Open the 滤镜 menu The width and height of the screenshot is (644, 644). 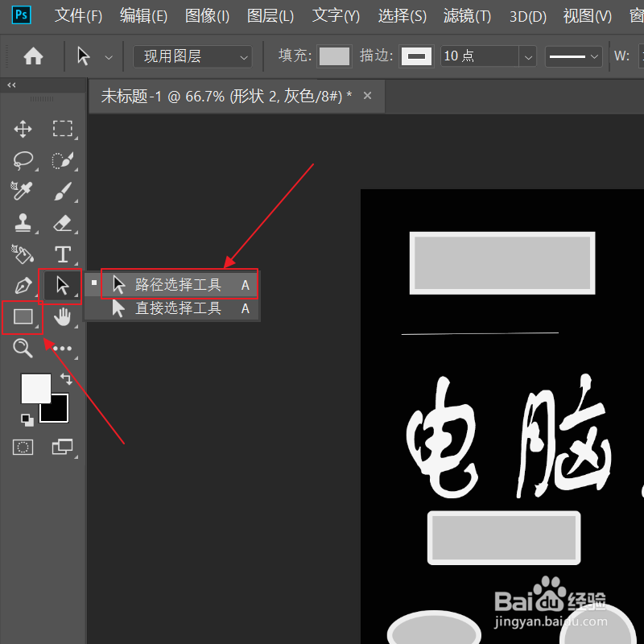click(467, 15)
